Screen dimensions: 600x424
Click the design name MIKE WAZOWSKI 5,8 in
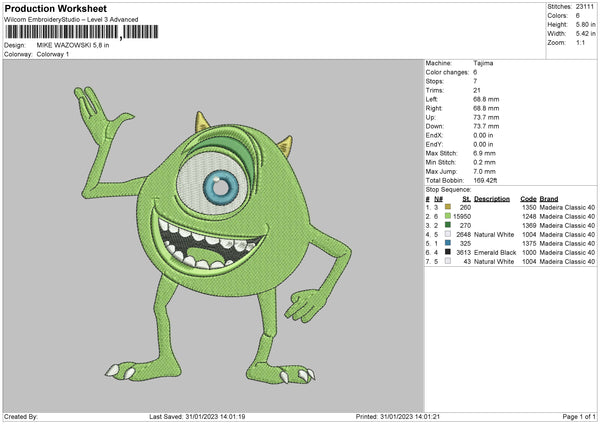(x=76, y=46)
